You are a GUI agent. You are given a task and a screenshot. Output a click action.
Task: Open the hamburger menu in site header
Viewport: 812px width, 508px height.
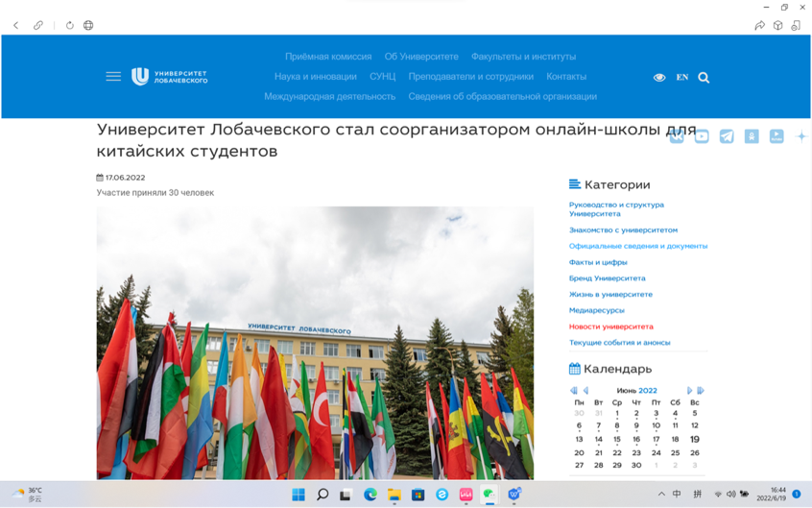tap(113, 76)
